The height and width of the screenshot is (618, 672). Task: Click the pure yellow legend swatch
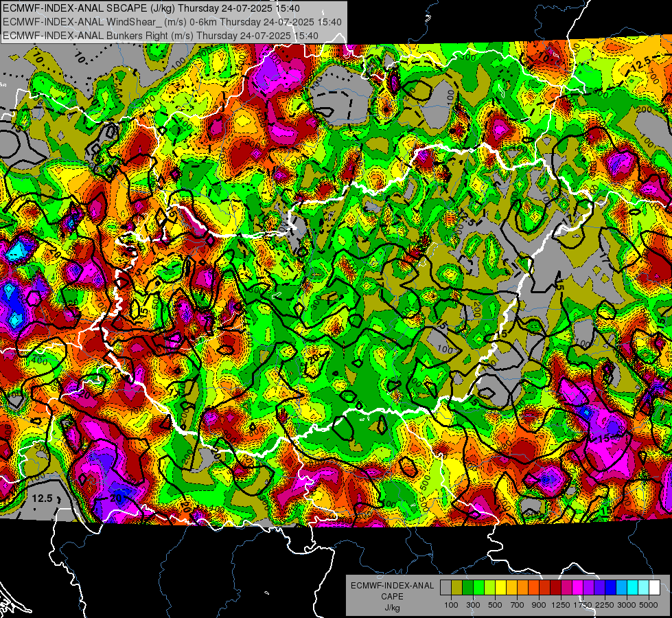tap(500, 588)
